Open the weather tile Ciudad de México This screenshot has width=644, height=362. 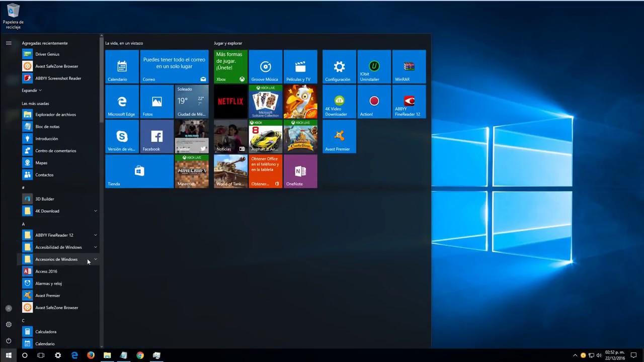(x=192, y=102)
